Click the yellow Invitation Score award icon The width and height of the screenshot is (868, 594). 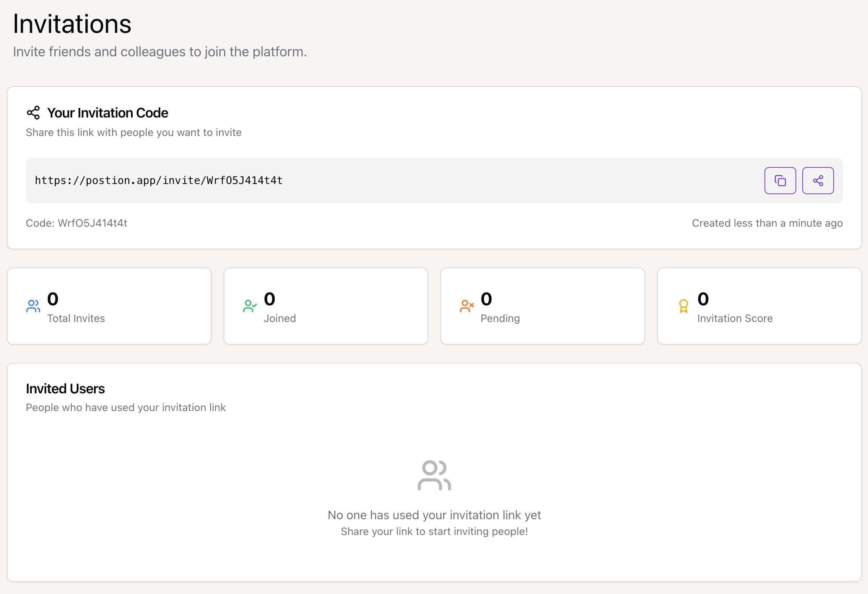pos(683,306)
